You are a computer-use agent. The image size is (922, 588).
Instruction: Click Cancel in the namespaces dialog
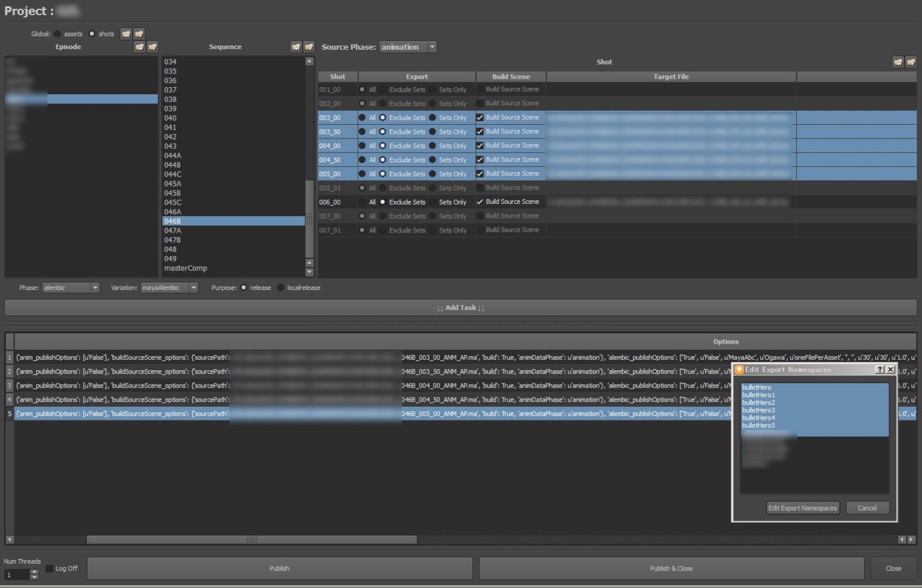pyautogui.click(x=867, y=508)
